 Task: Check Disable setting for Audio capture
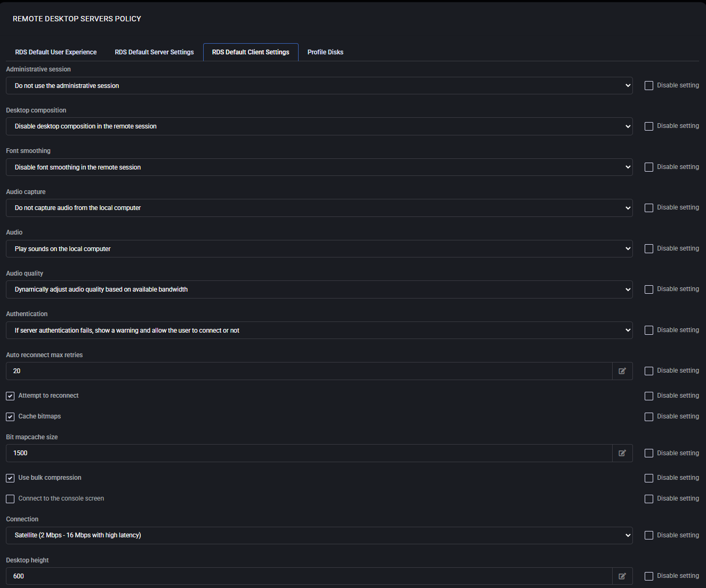point(649,208)
